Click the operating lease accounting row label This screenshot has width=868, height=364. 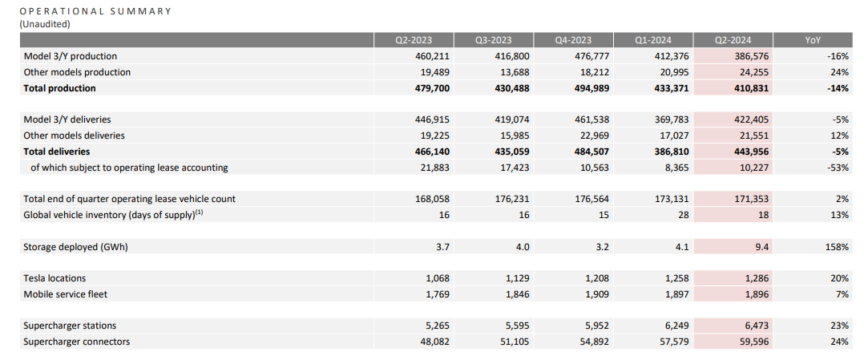point(129,168)
